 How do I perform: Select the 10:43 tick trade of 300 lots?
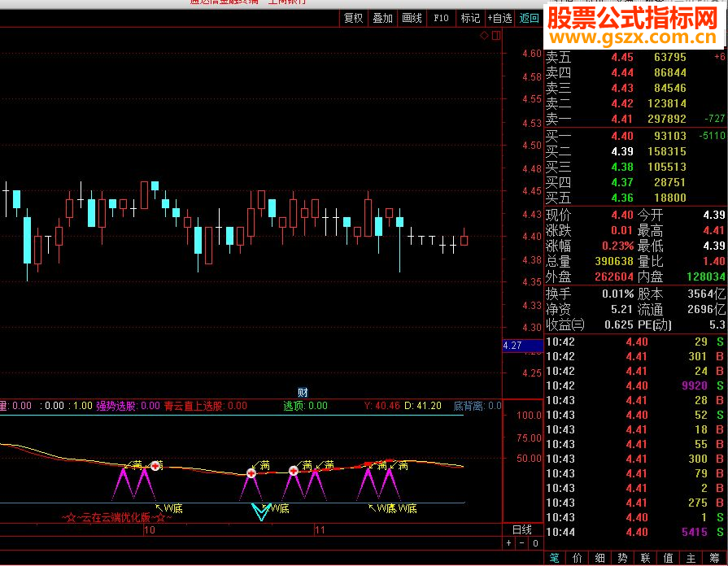click(x=635, y=459)
